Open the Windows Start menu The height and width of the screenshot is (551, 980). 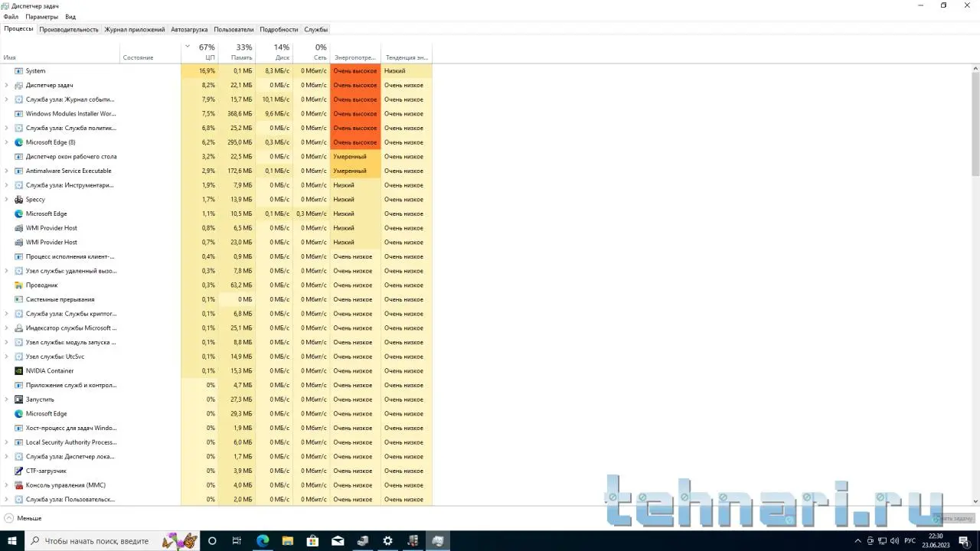coord(12,541)
